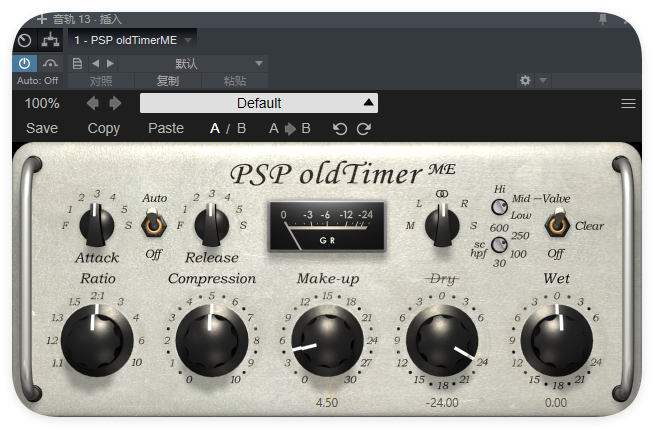Screen dimensions: 654x429
Task: Go to next host preset arrow
Action: click(x=110, y=63)
